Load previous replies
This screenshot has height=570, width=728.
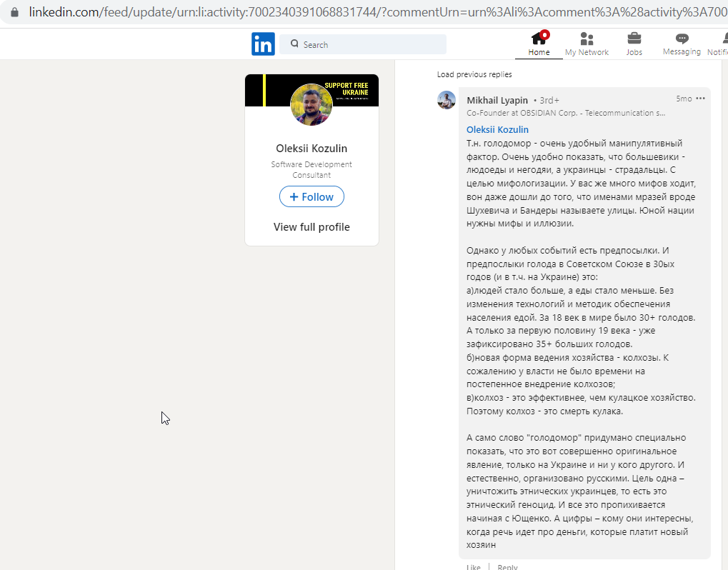pyautogui.click(x=474, y=74)
